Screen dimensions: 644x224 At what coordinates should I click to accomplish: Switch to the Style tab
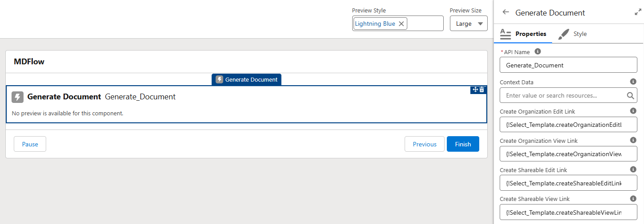[x=573, y=34]
